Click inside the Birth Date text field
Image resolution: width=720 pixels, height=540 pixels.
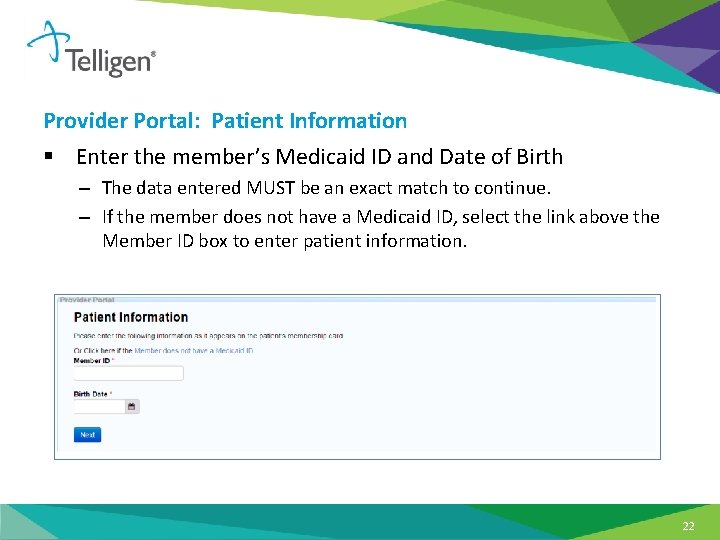click(100, 407)
